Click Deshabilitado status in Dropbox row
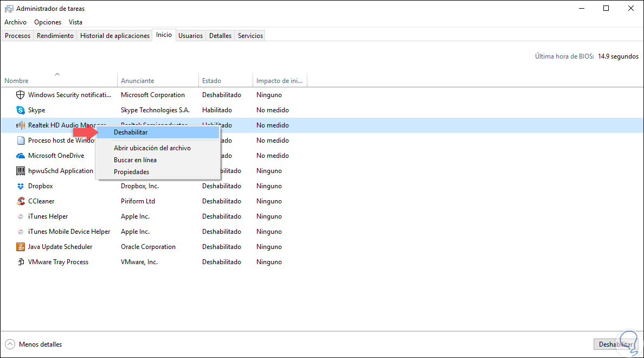The image size is (644, 358). (x=221, y=186)
